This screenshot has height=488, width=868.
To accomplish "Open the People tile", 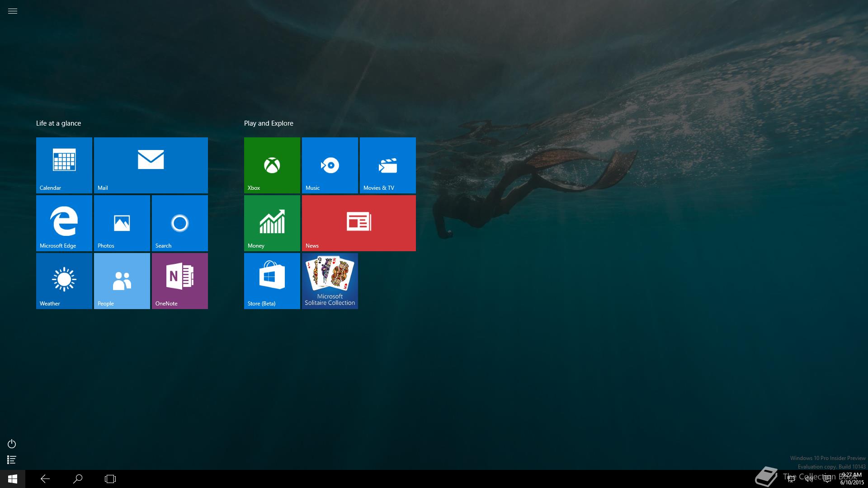I will (x=122, y=281).
